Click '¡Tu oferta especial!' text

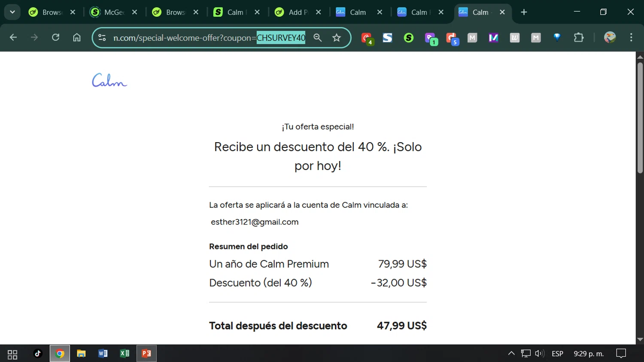click(318, 127)
